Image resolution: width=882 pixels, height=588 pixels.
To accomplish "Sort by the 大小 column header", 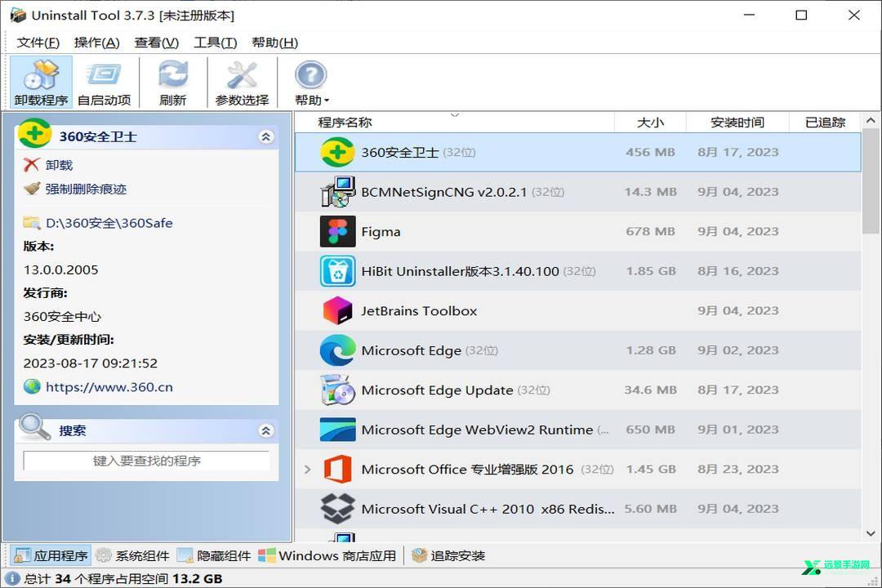I will pos(650,122).
